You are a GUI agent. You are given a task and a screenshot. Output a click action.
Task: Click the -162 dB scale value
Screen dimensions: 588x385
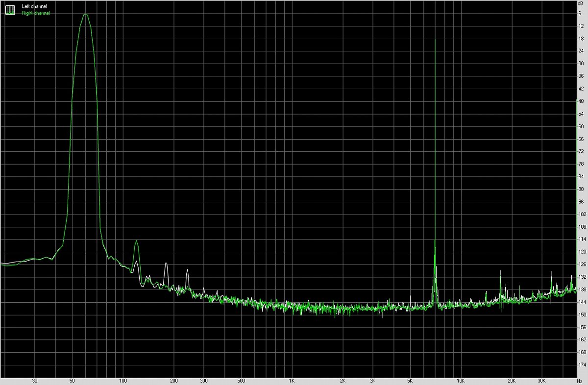pos(582,339)
